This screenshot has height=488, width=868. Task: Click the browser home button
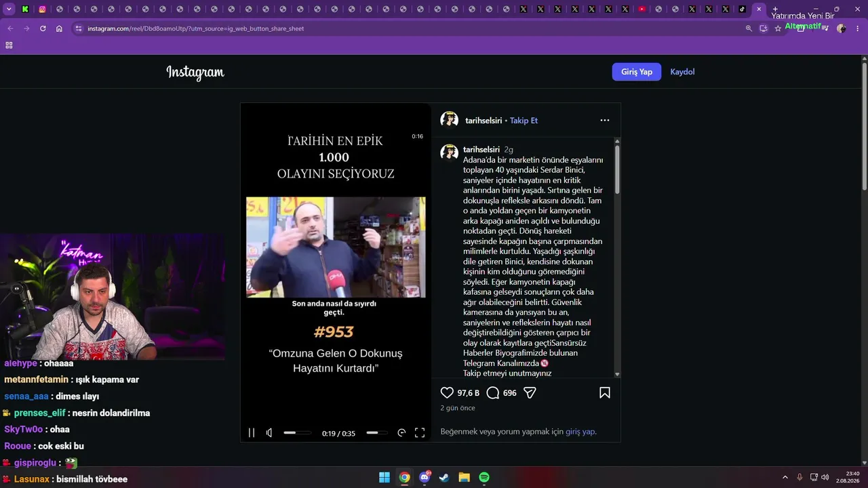point(59,28)
